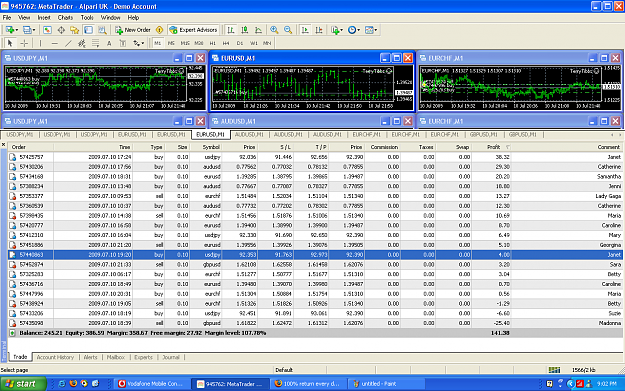Select the Text label tool (A)
The image size is (625, 391).
point(109,43)
